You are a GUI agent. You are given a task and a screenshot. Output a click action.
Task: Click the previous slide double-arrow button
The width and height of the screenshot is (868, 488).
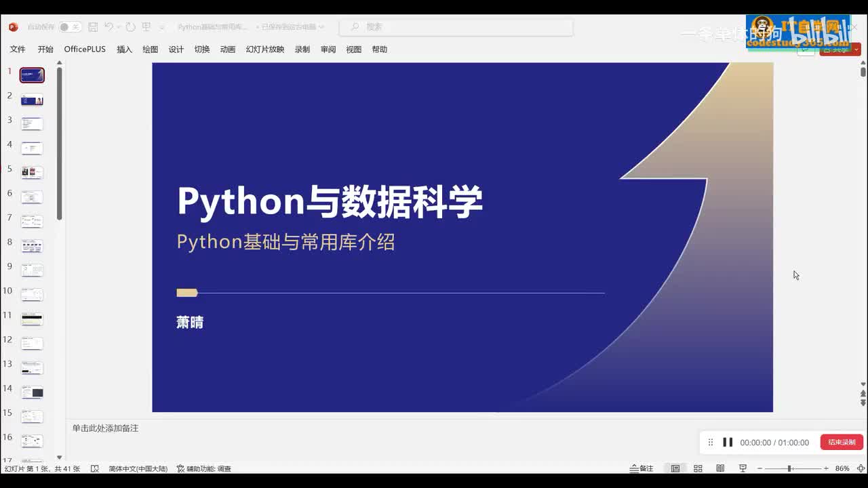863,393
